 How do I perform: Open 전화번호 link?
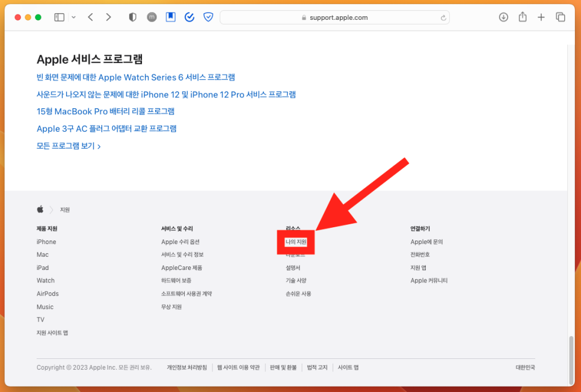pos(420,254)
